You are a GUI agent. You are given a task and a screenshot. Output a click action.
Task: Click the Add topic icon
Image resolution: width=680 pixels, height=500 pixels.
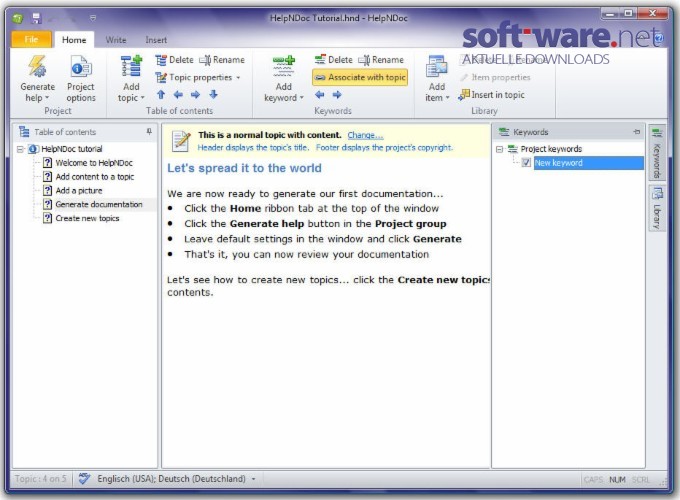coord(131,67)
